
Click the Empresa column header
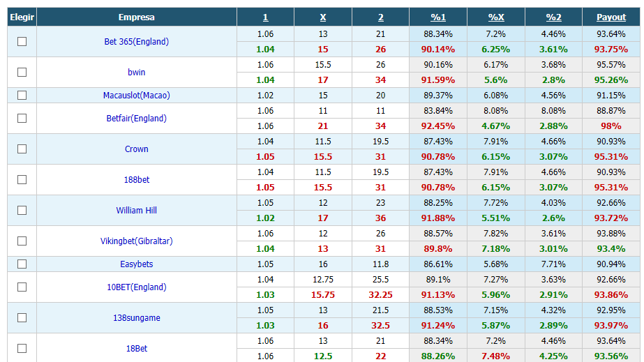coord(136,17)
